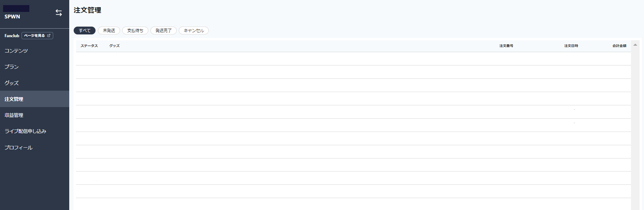Click the グッズ column header

tap(114, 46)
